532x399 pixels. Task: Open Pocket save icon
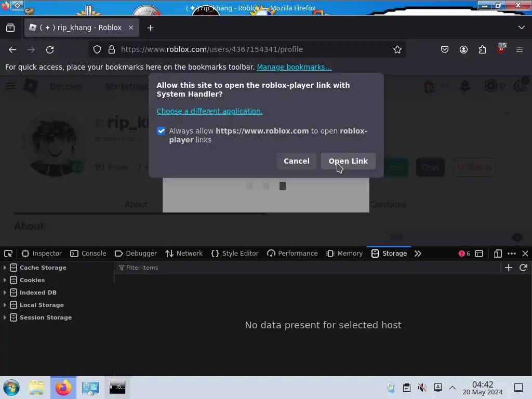click(x=445, y=49)
